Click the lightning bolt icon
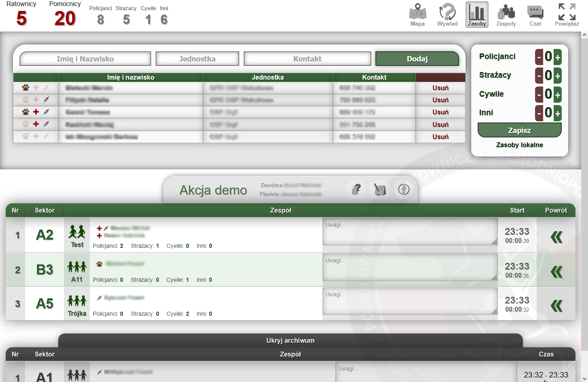This screenshot has width=588, height=382. pyautogui.click(x=404, y=189)
